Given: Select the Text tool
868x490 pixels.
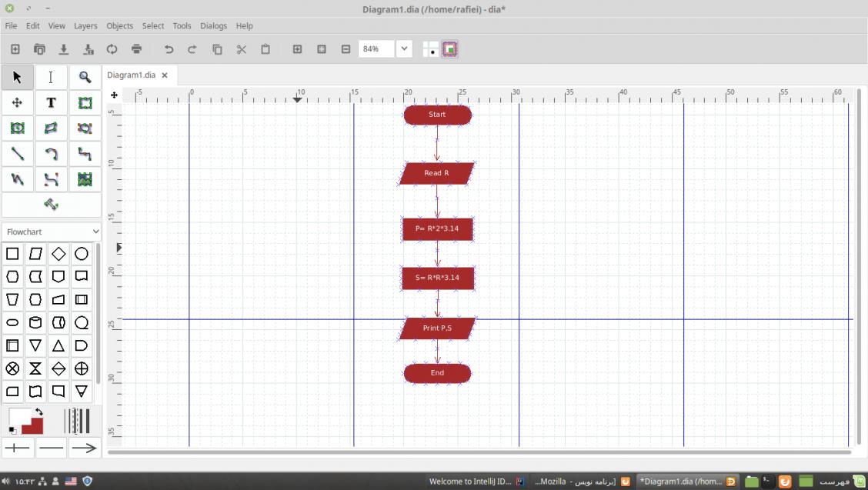Looking at the screenshot, I should pos(51,102).
